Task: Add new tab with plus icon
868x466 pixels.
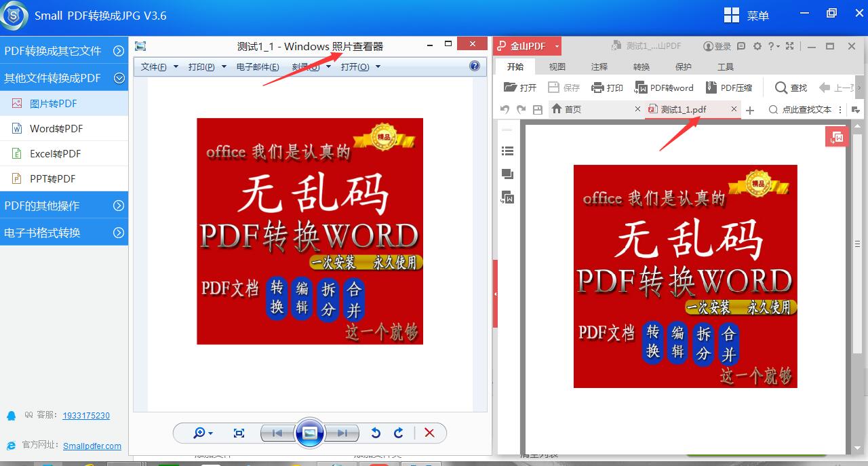Action: (x=750, y=110)
